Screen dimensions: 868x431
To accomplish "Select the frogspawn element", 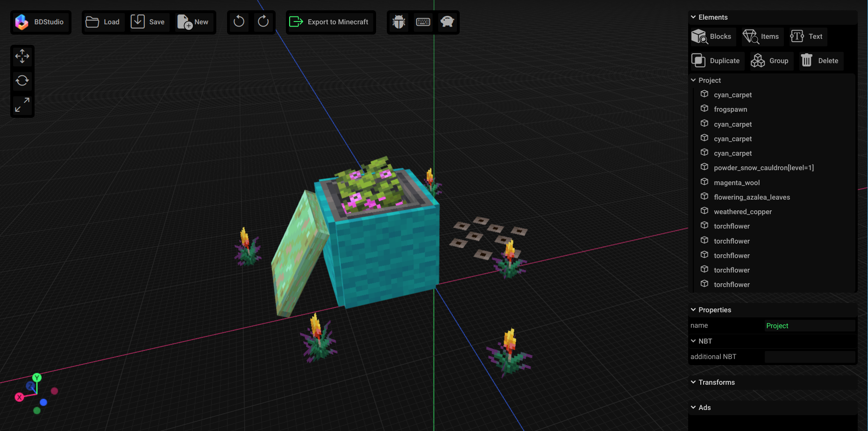I will tap(730, 109).
